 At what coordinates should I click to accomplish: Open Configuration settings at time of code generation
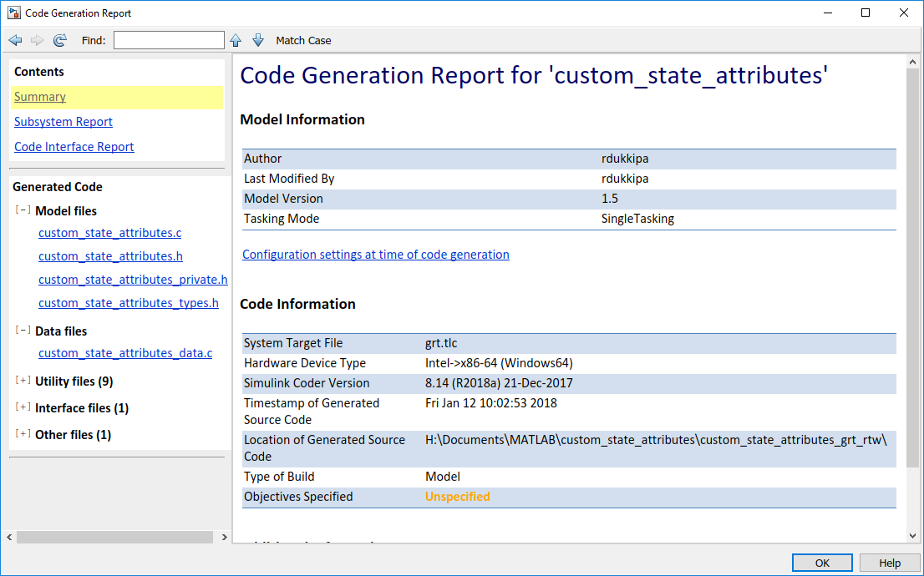375,254
